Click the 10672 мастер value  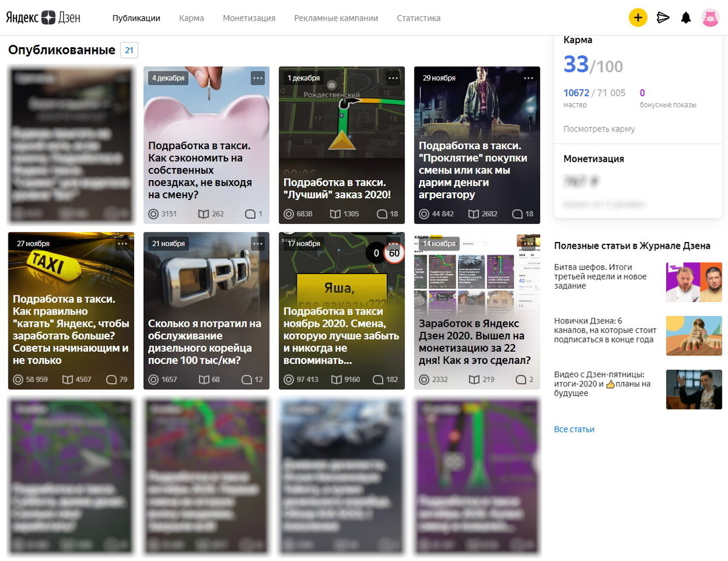click(x=576, y=93)
